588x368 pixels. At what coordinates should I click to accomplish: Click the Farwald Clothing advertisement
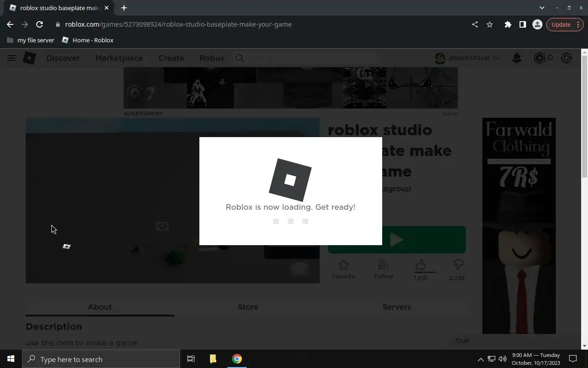(519, 226)
